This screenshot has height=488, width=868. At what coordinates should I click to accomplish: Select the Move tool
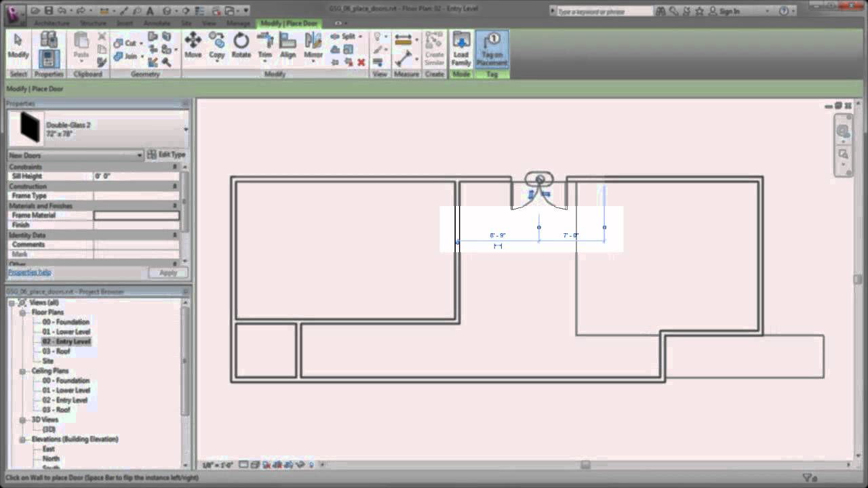193,45
